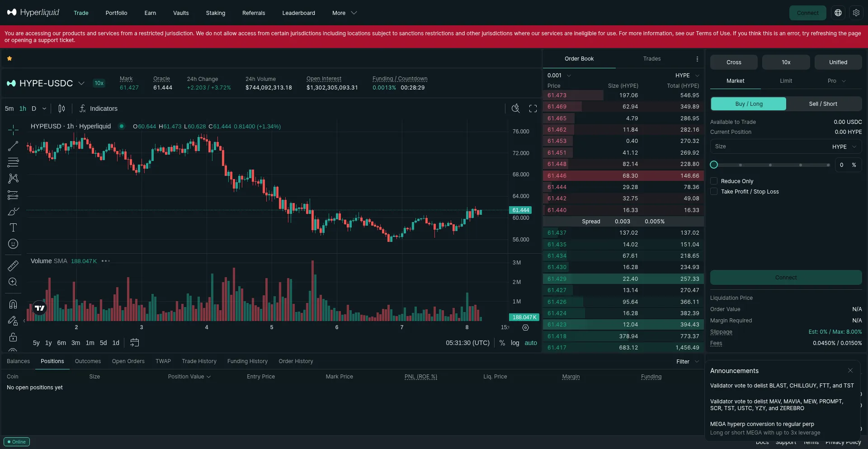Image resolution: width=868 pixels, height=449 pixels.
Task: Click the order size slider handle
Action: point(714,165)
